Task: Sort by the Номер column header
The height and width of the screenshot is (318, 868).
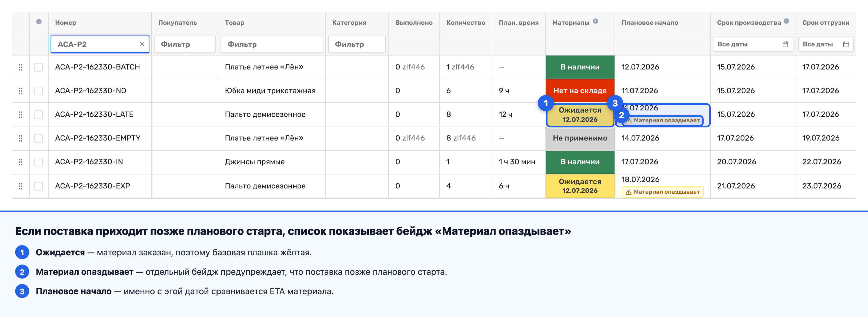Action: (x=66, y=23)
